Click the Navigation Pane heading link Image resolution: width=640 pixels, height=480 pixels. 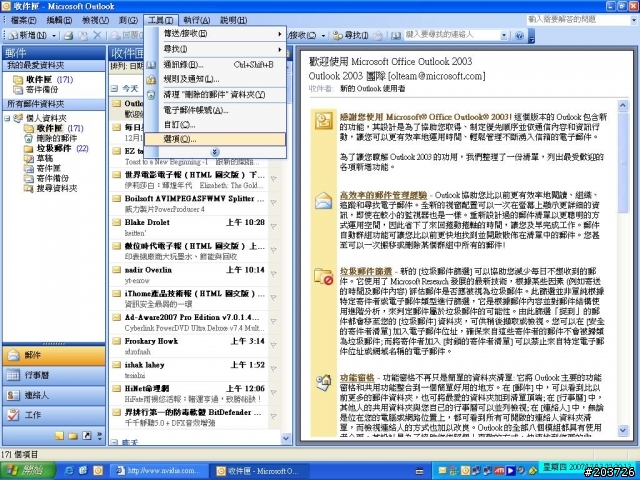click(x=357, y=378)
